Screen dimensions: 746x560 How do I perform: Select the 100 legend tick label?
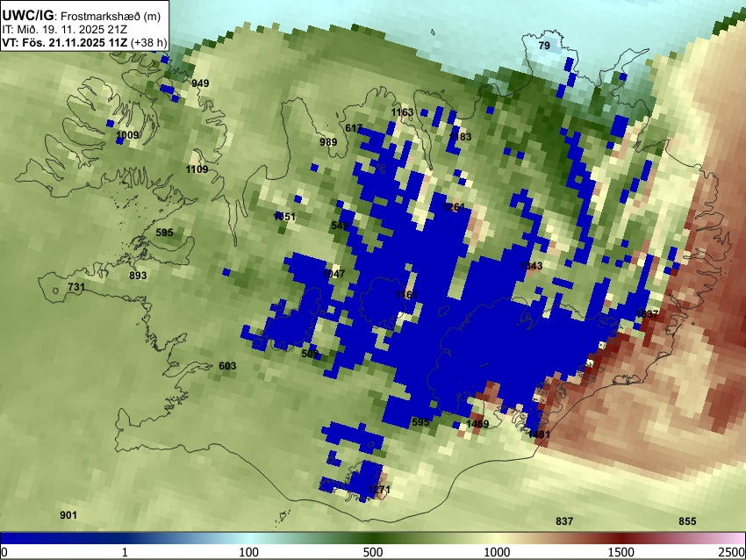tap(249, 552)
